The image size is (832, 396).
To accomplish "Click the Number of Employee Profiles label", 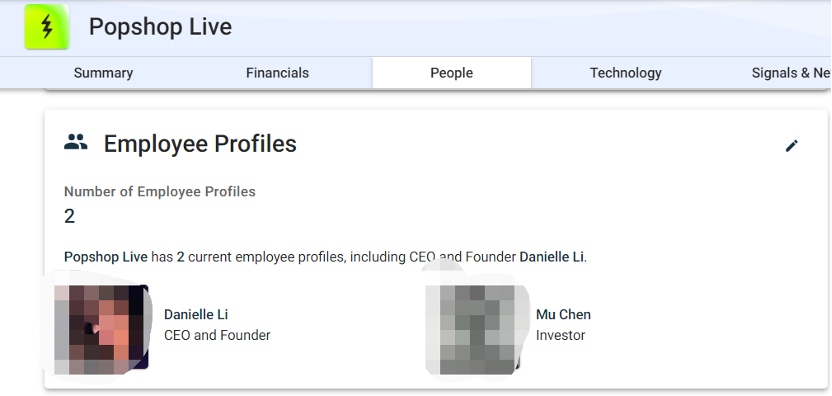I will (x=160, y=192).
